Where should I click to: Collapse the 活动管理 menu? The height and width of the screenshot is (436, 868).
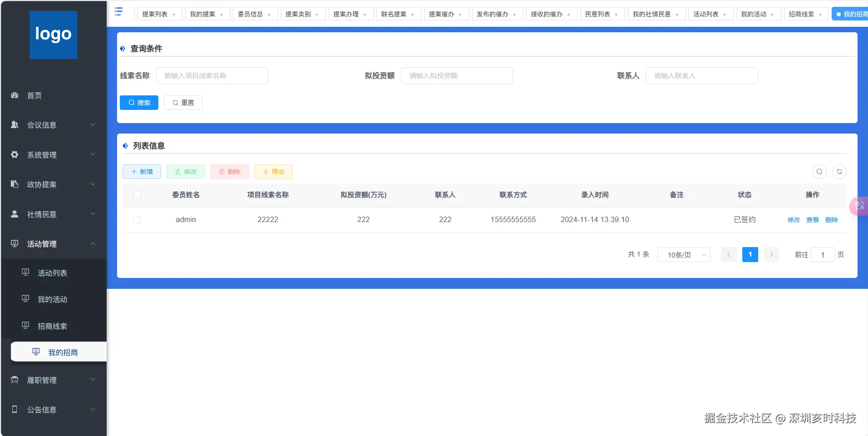pyautogui.click(x=54, y=244)
